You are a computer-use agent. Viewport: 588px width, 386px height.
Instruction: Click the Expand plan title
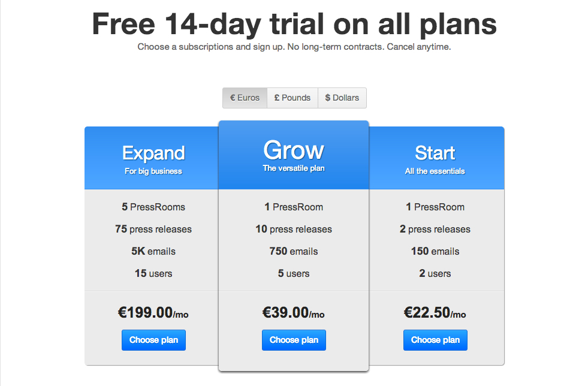pos(153,153)
